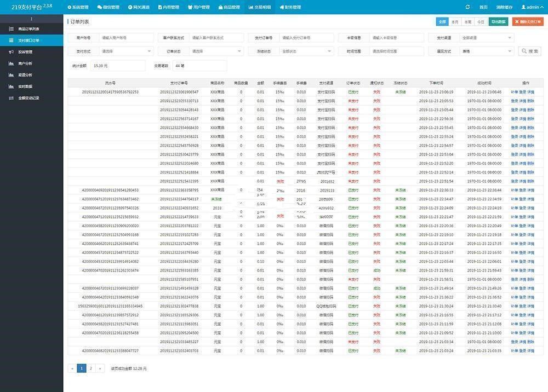
Task: Switch to 本月 filter option
Action: [x=455, y=21]
